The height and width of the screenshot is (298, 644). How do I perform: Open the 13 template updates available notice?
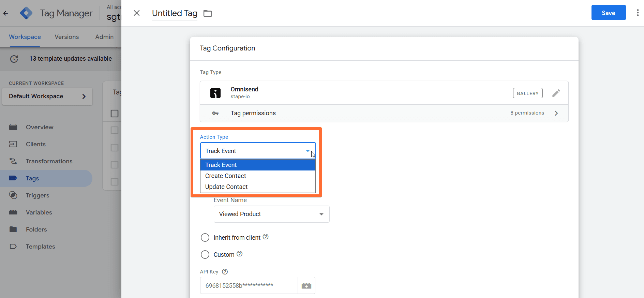[71, 59]
